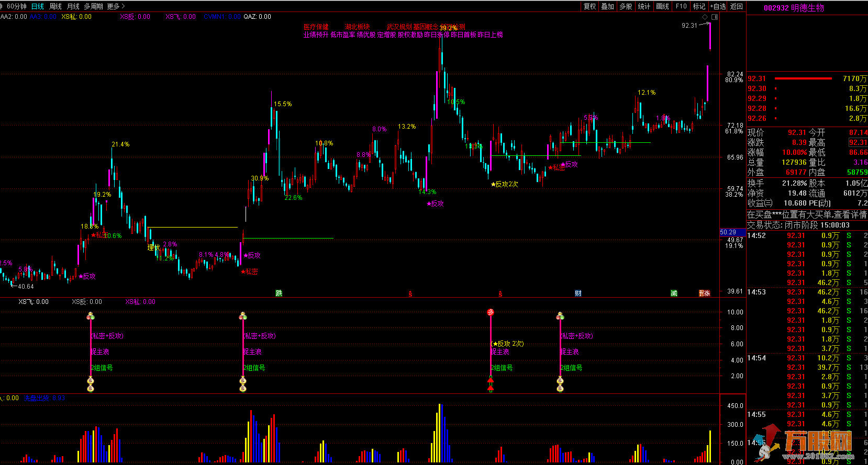Click the 39.2% peak gain label
Screen dimensions: 868x465
point(448,28)
